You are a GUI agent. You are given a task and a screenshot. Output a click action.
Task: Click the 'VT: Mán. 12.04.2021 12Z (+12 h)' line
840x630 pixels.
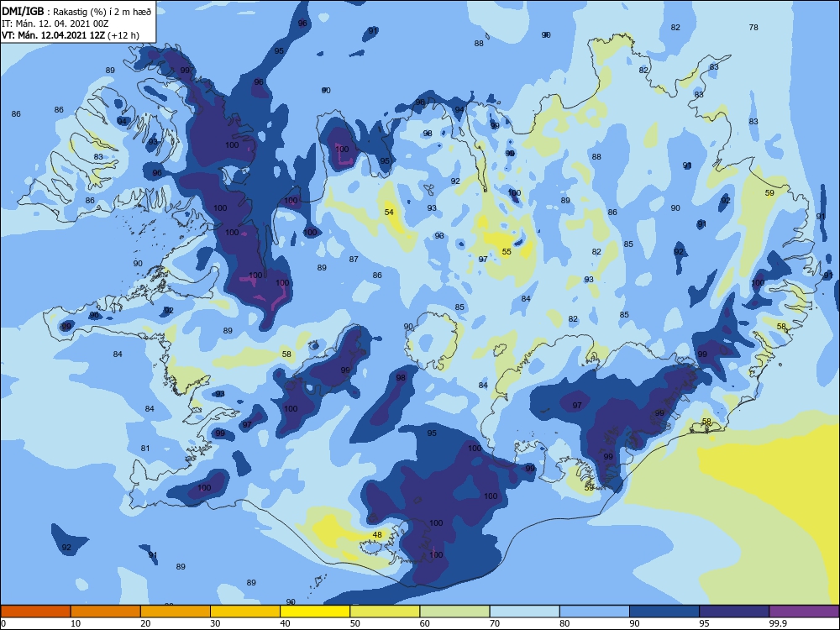click(x=71, y=35)
